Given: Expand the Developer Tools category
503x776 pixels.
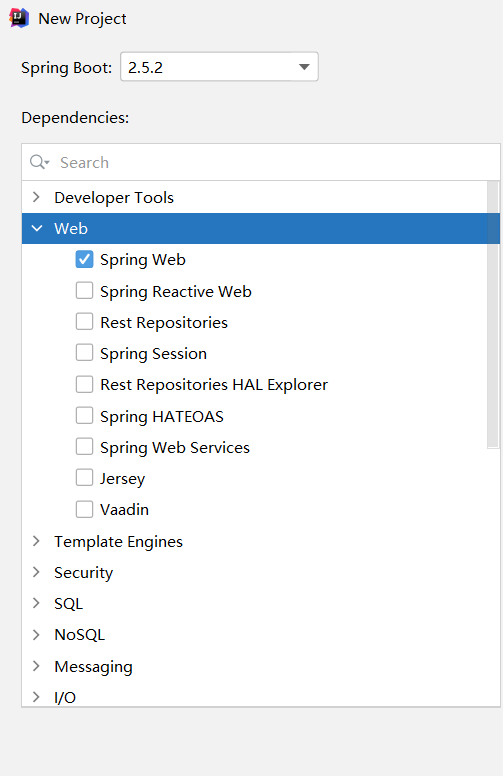Looking at the screenshot, I should click(x=36, y=197).
